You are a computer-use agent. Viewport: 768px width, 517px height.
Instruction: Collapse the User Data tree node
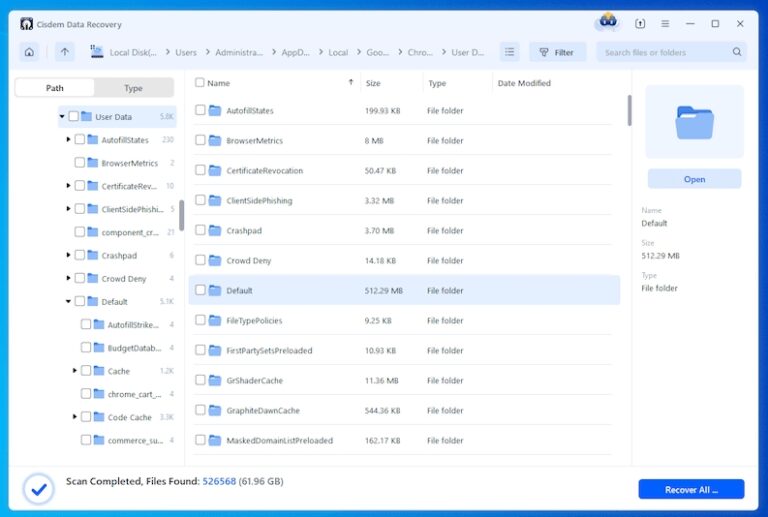[62, 117]
